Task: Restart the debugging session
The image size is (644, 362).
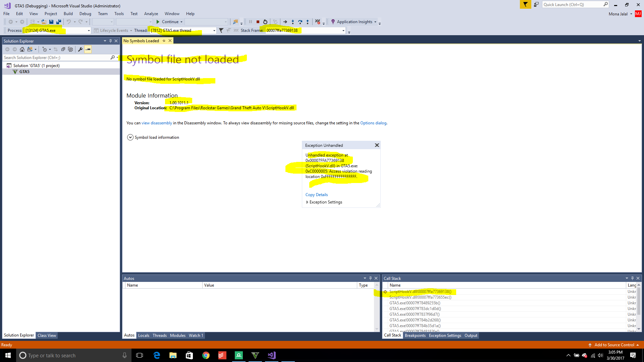Action: click(265, 22)
